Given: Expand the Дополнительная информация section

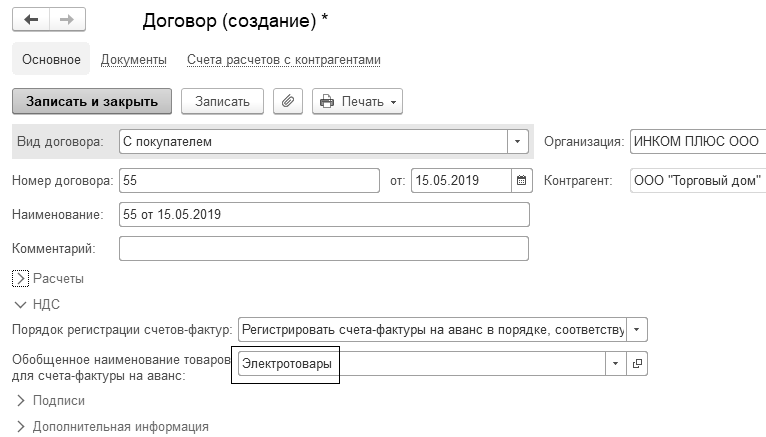Looking at the screenshot, I should pyautogui.click(x=21, y=426).
